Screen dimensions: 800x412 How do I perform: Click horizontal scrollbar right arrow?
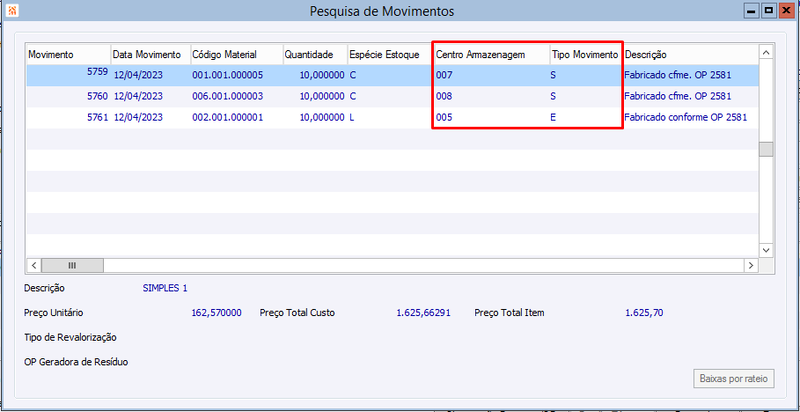pyautogui.click(x=751, y=265)
